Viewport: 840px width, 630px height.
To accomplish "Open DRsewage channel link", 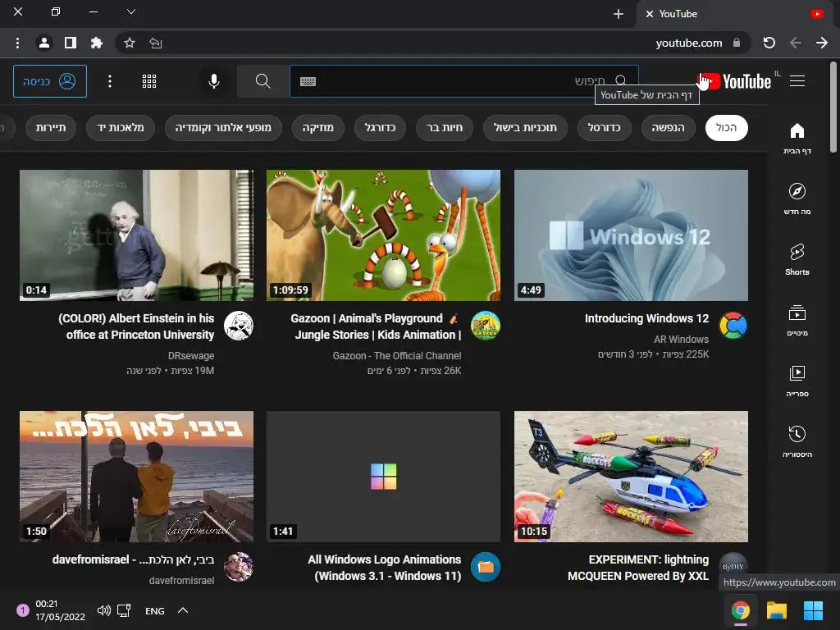I will (x=190, y=356).
